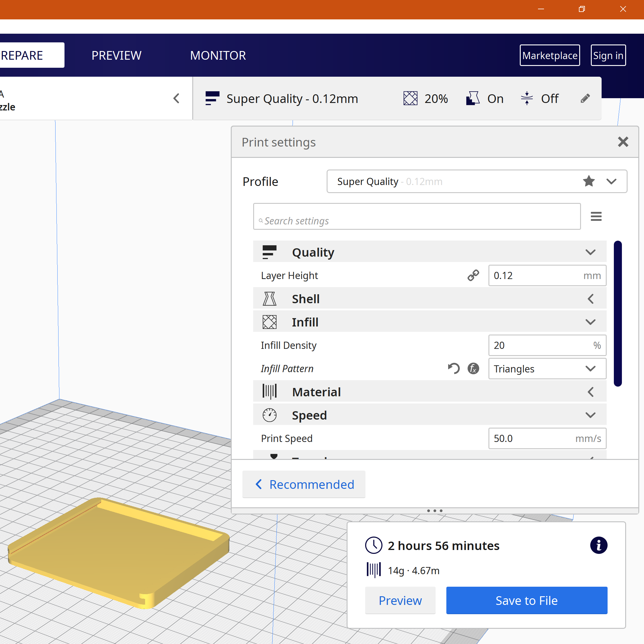Reset Infill Pattern with the revert arrow

[x=454, y=368]
